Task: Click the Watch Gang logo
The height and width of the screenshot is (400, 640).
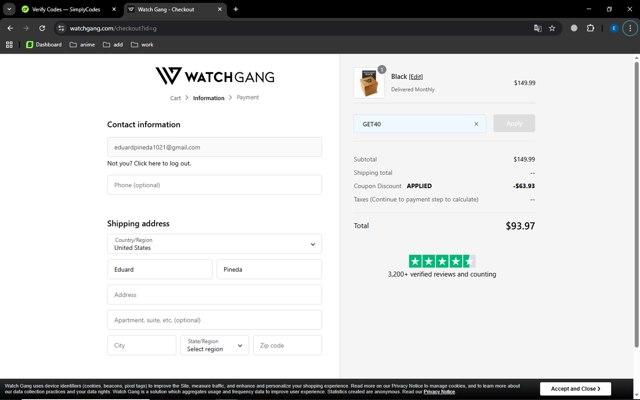Action: pos(215,76)
